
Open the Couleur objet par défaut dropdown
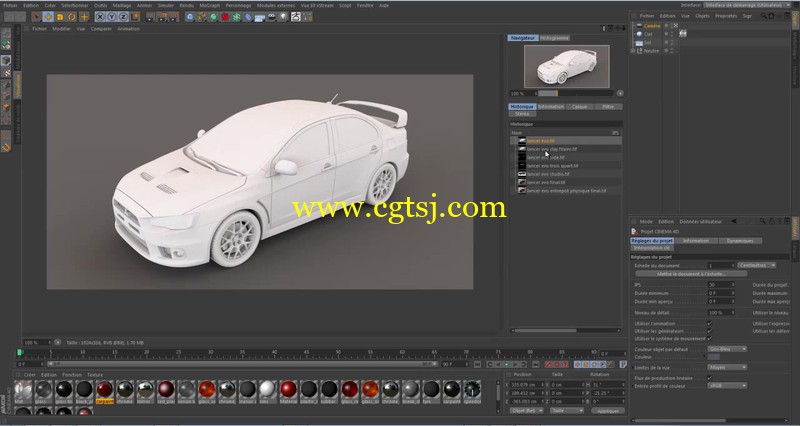[727, 349]
